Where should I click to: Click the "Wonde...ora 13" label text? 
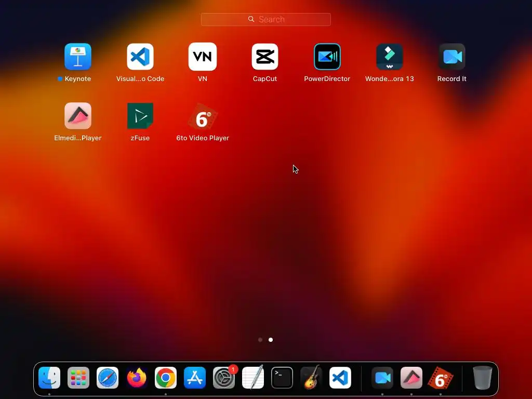390,79
